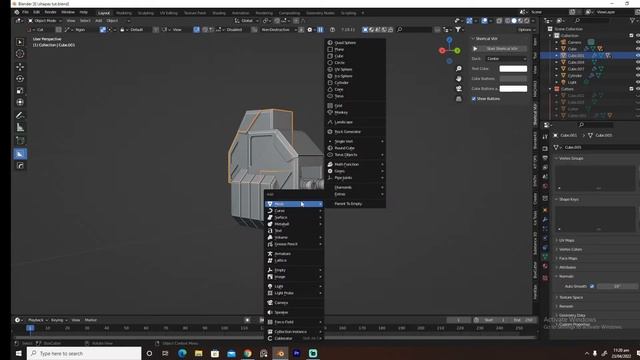Open the Blender app in Windows taskbar
Viewport: 640px width, 360px height.
pos(280,353)
